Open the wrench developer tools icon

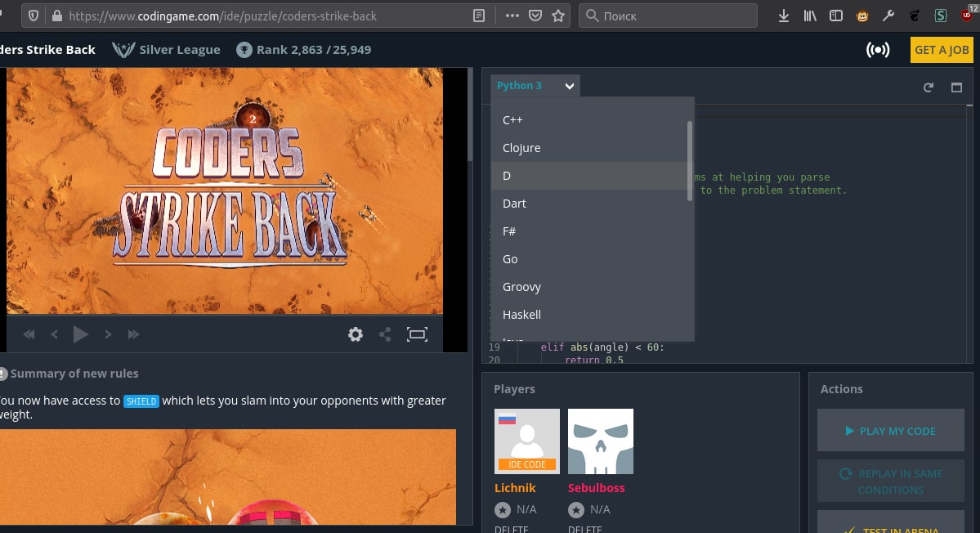pos(888,16)
